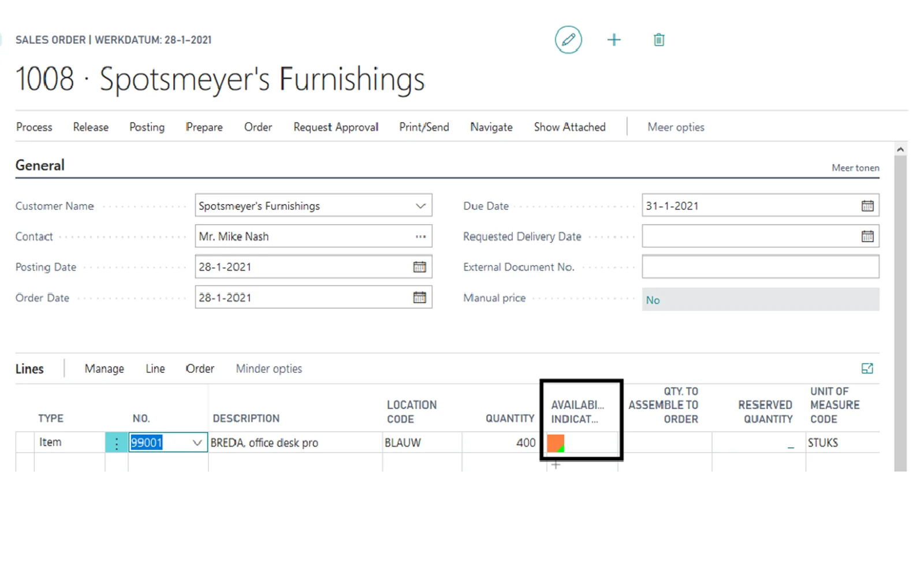Open the Prepare menu
This screenshot has width=924, height=578.
(x=204, y=127)
